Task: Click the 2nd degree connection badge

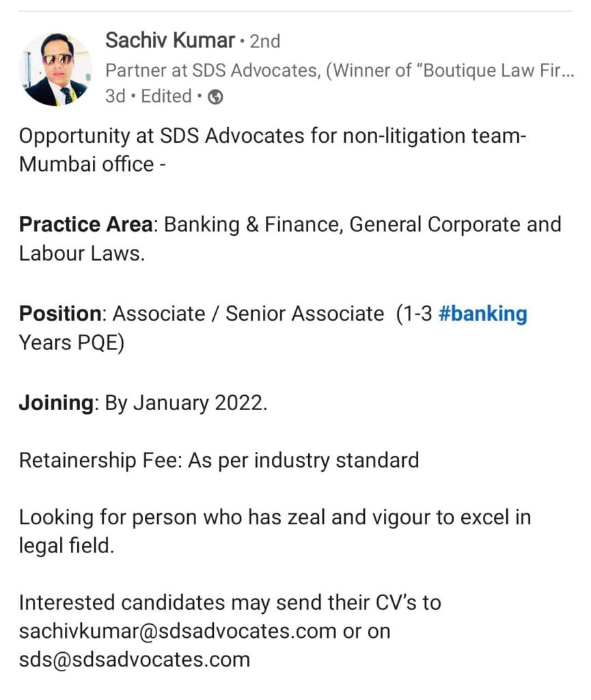Action: 265,42
